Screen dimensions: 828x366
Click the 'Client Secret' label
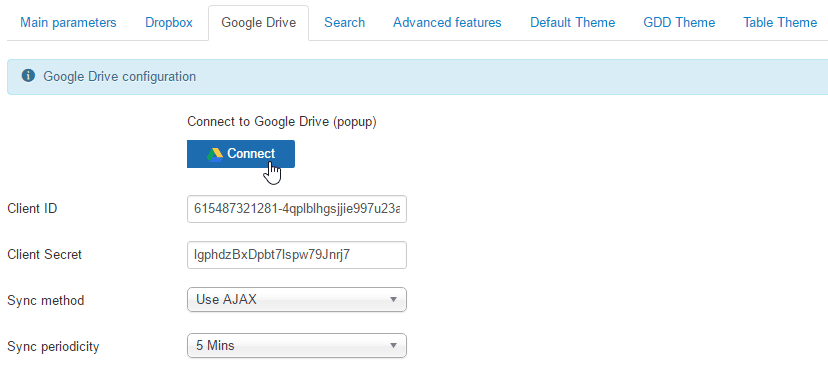45,255
